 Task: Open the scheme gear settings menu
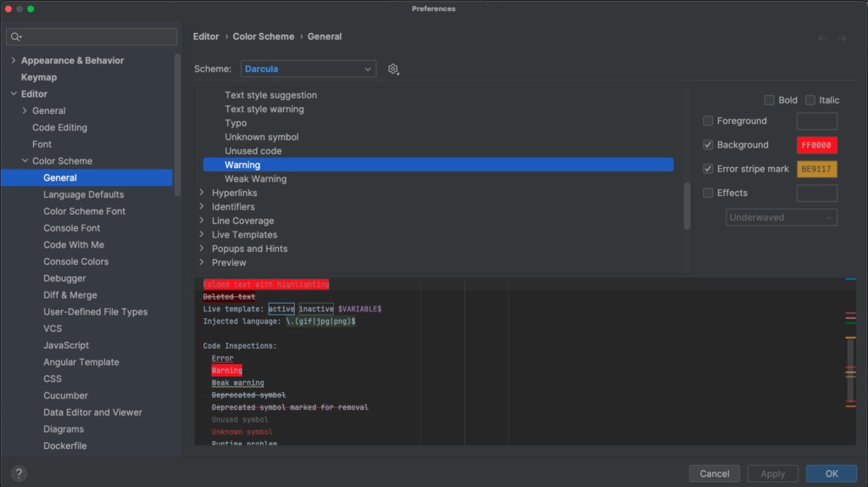tap(392, 69)
